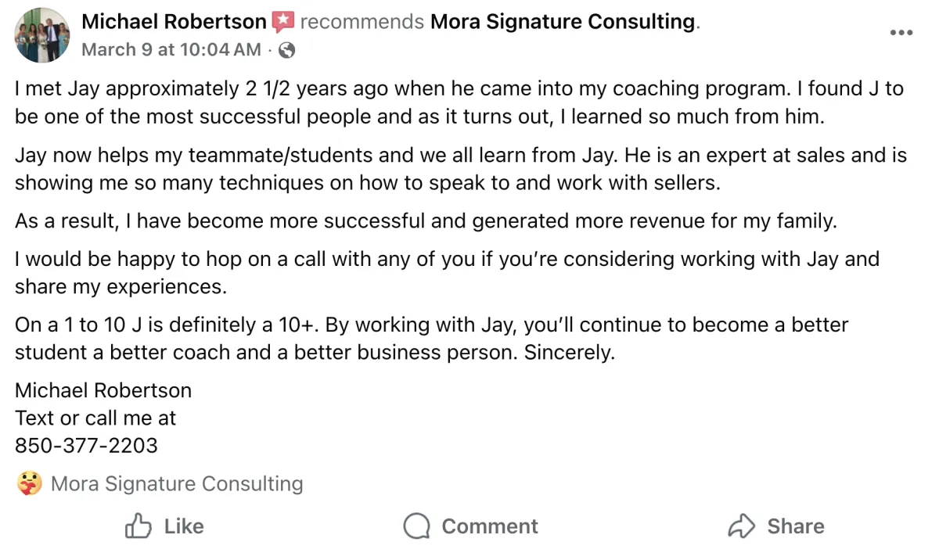Open Michael Robertson's profile name link
This screenshot has width=939, height=560.
pyautogui.click(x=174, y=22)
